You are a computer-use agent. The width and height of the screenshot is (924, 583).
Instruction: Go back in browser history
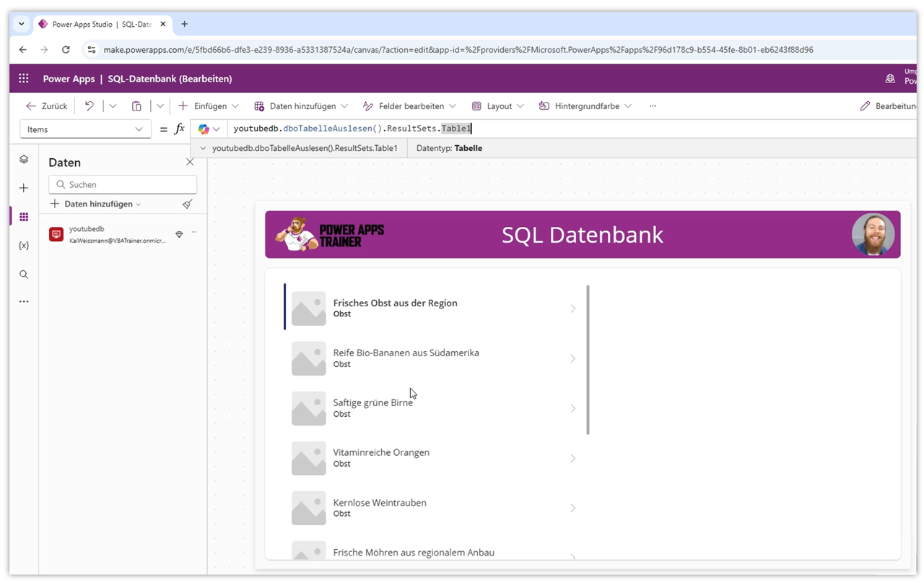tap(23, 50)
